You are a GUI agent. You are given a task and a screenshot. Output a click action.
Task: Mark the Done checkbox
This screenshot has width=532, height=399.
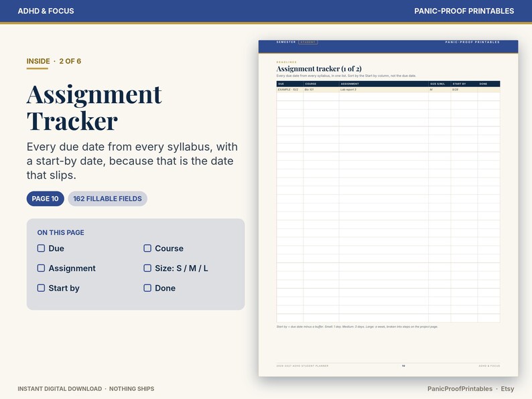click(147, 288)
